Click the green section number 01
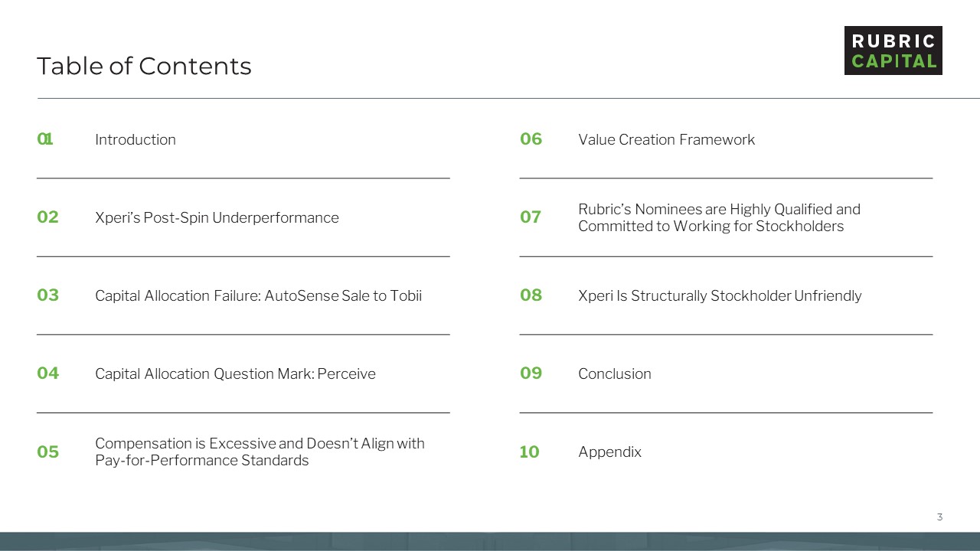Image resolution: width=980 pixels, height=551 pixels. pos(45,139)
